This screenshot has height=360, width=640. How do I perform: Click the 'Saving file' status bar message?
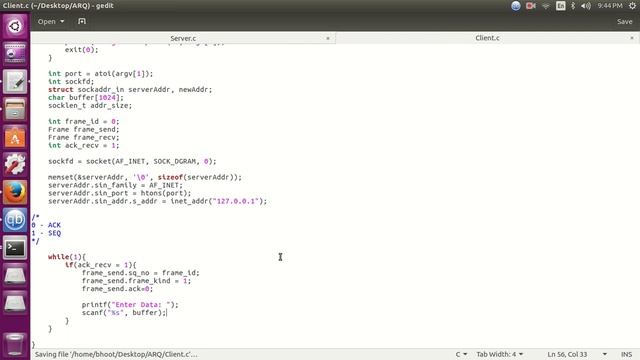tap(116, 354)
